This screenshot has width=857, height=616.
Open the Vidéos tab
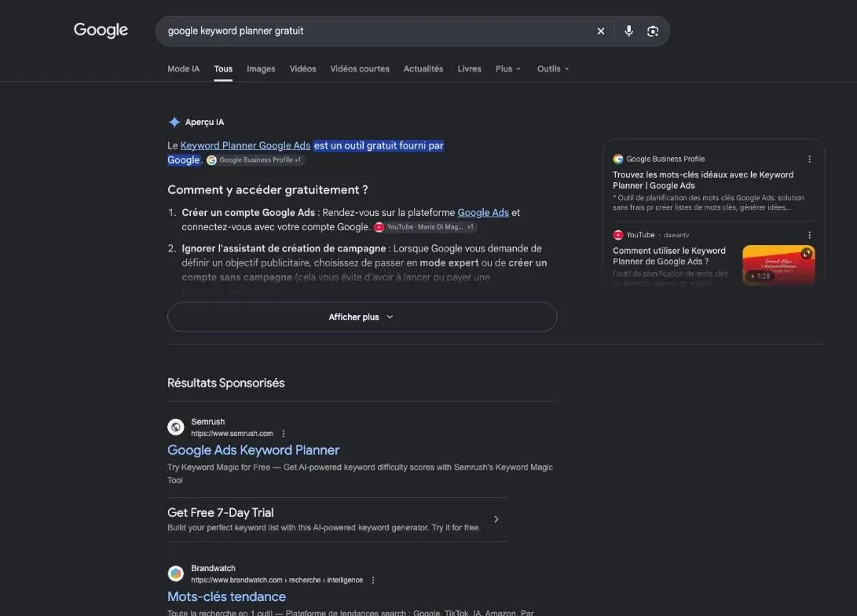coord(302,69)
